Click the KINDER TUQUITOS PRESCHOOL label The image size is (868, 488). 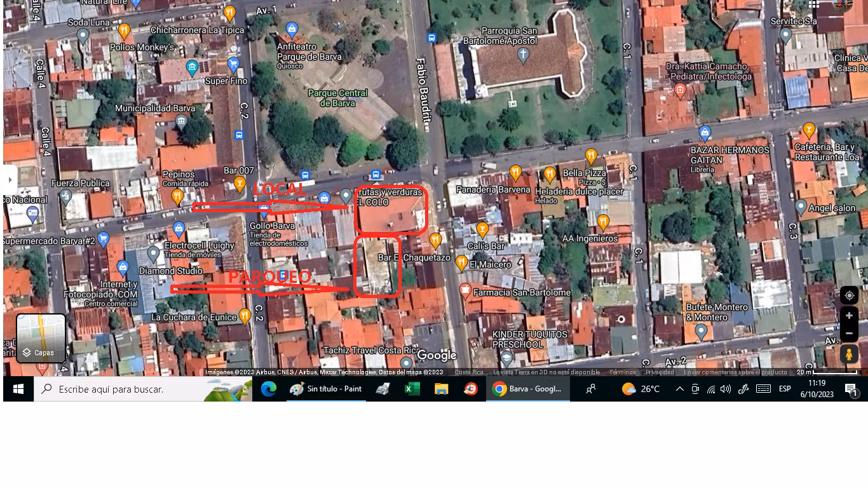[530, 339]
